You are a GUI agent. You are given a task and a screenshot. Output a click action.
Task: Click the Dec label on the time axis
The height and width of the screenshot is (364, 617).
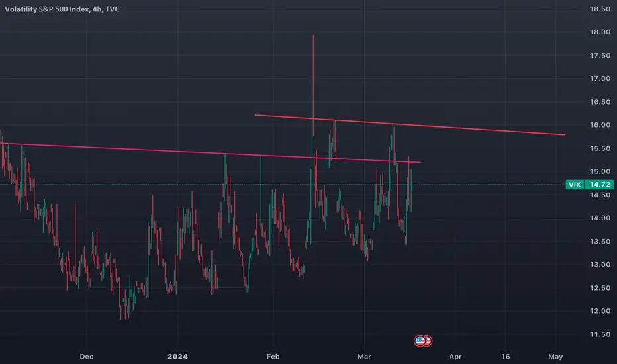(87, 357)
